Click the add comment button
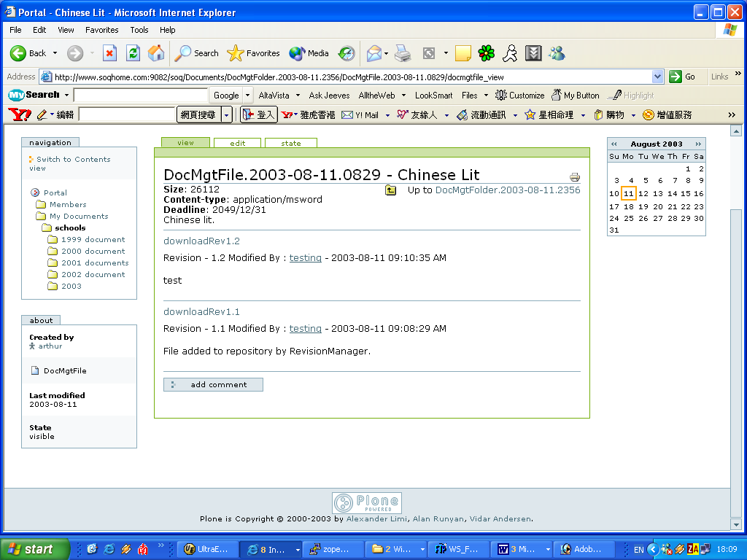This screenshot has width=747, height=560. [213, 384]
